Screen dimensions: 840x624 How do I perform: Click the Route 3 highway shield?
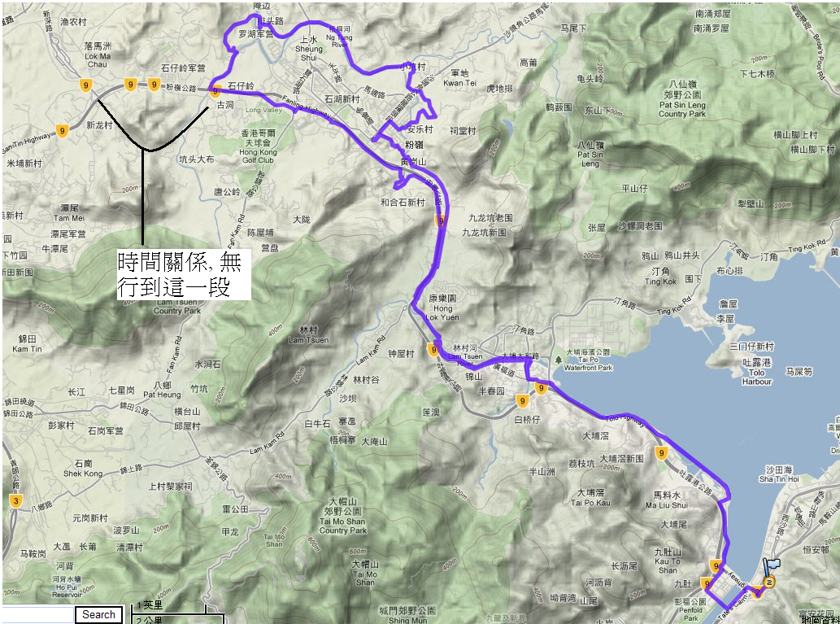point(15,501)
